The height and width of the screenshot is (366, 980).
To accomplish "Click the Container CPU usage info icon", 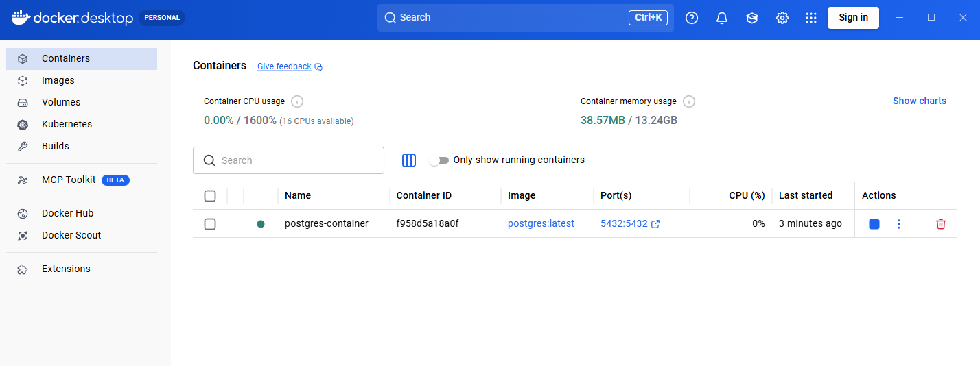I will [x=297, y=101].
